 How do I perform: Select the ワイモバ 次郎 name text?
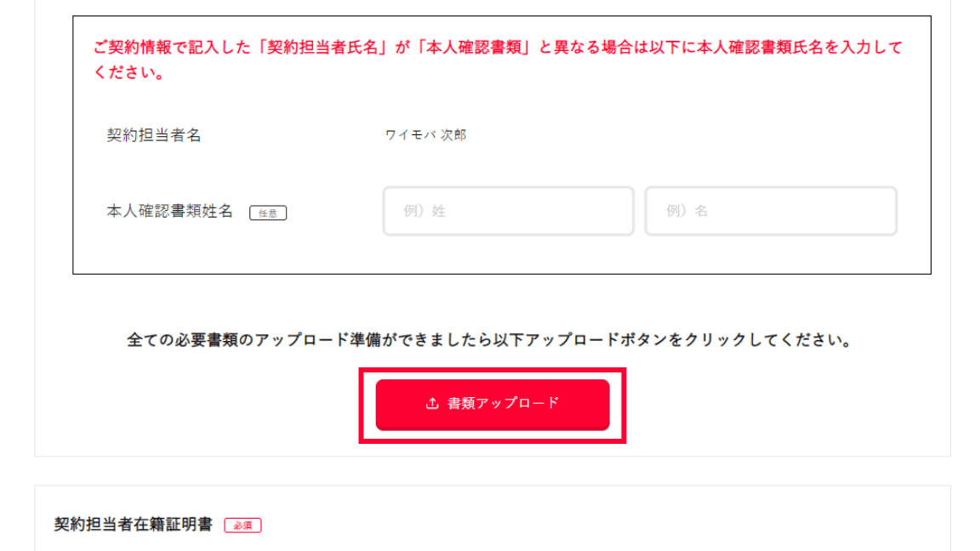[425, 135]
